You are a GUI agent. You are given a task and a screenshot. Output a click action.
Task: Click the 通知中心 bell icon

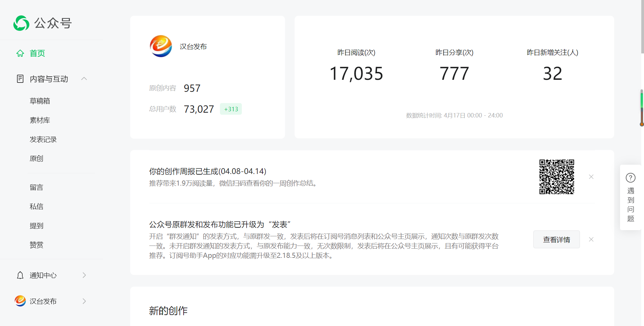point(20,275)
